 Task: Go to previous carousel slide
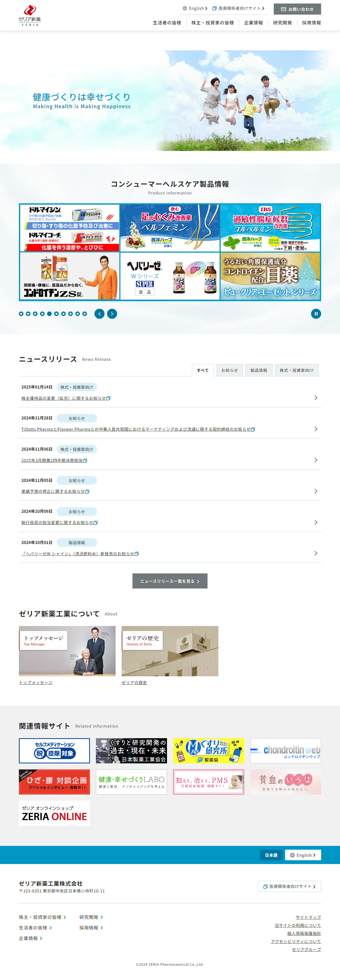pos(99,314)
